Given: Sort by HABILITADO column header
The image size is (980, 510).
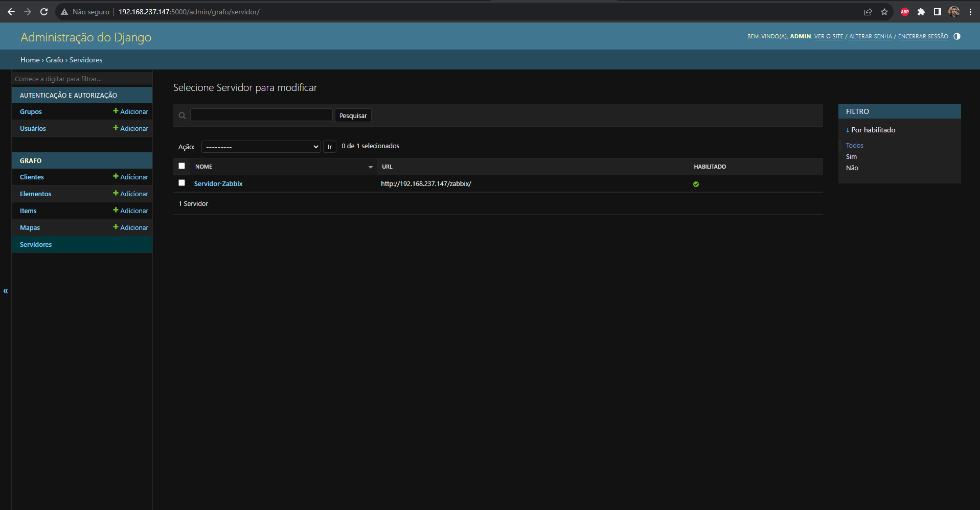Looking at the screenshot, I should coord(710,167).
